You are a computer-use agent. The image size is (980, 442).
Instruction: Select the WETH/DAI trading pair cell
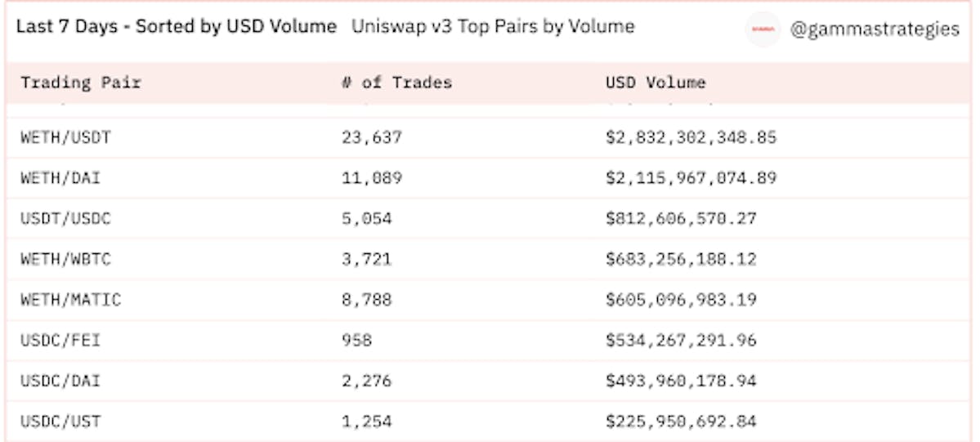[x=60, y=178]
